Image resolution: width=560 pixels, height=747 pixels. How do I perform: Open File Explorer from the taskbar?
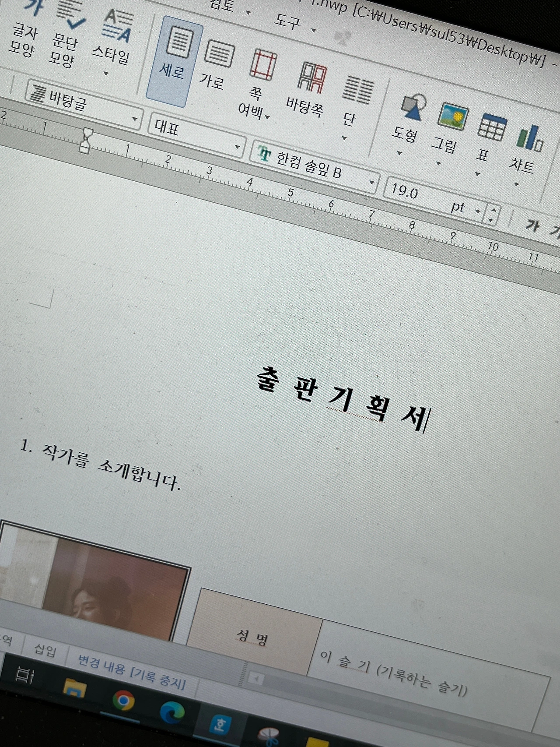tap(74, 688)
